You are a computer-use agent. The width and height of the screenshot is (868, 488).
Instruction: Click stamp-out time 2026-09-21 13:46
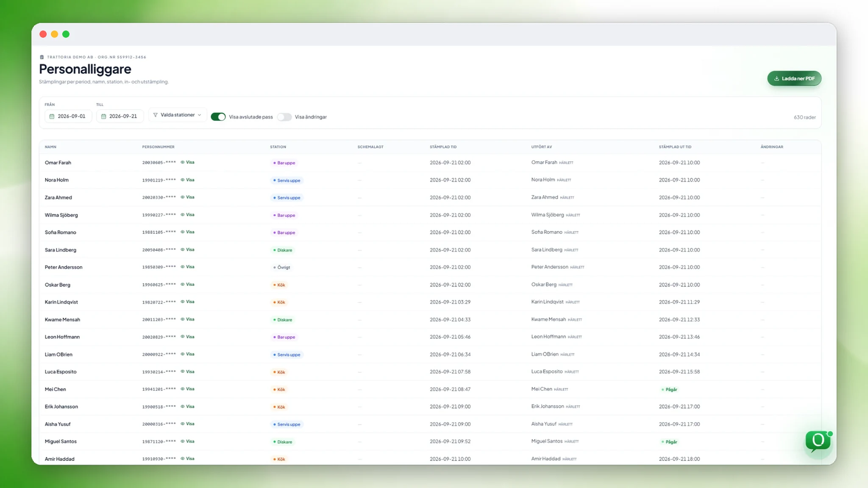679,337
